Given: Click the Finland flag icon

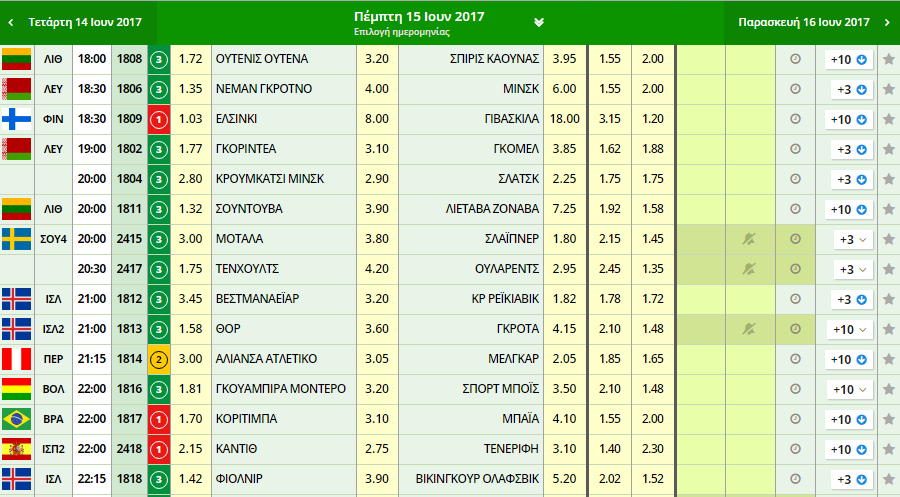Looking at the screenshot, I should 17,119.
